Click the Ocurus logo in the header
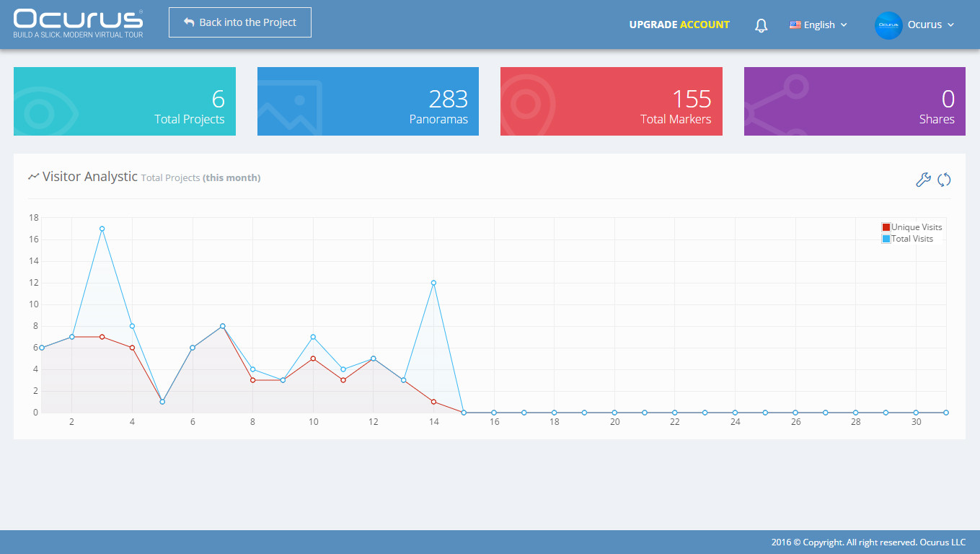 point(78,23)
